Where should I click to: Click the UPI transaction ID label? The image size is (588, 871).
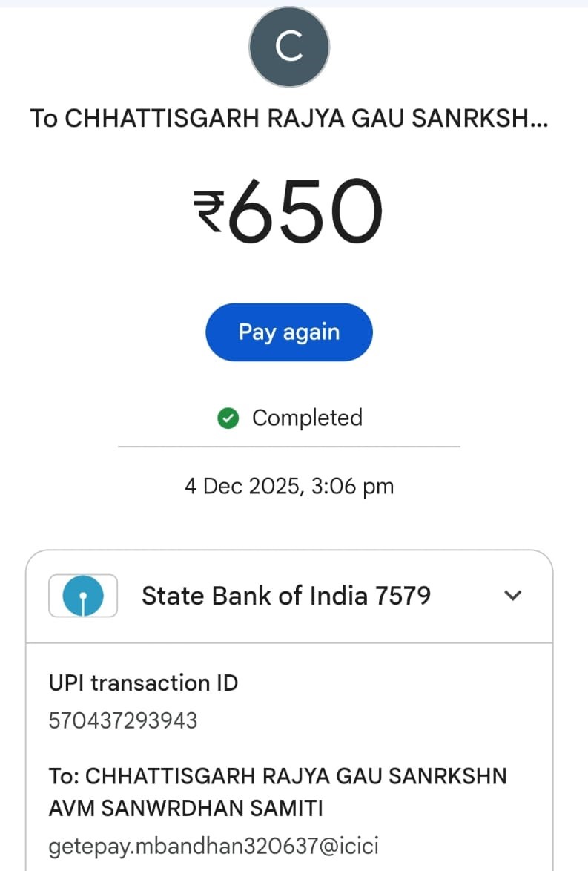tap(143, 683)
